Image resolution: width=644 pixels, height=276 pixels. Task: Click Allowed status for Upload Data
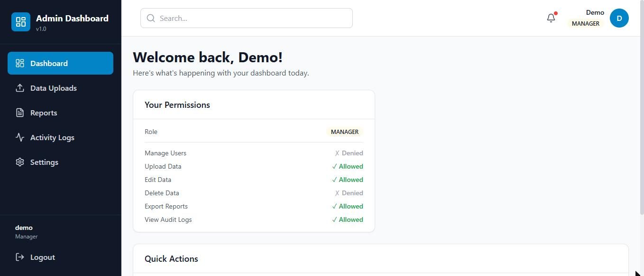click(x=348, y=166)
